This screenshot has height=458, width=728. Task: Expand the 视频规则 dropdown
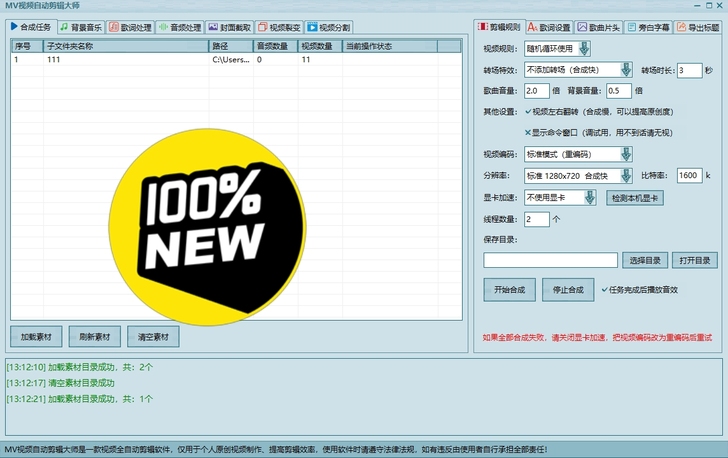click(x=584, y=49)
